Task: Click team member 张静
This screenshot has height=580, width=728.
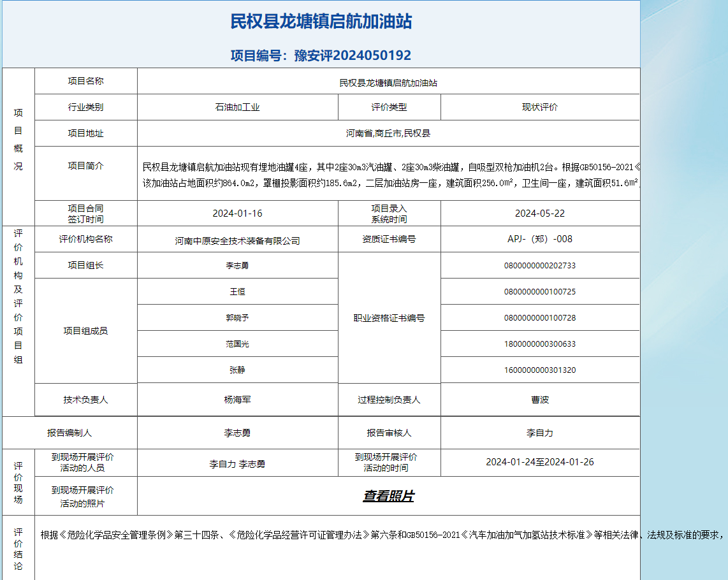Action: coord(237,370)
